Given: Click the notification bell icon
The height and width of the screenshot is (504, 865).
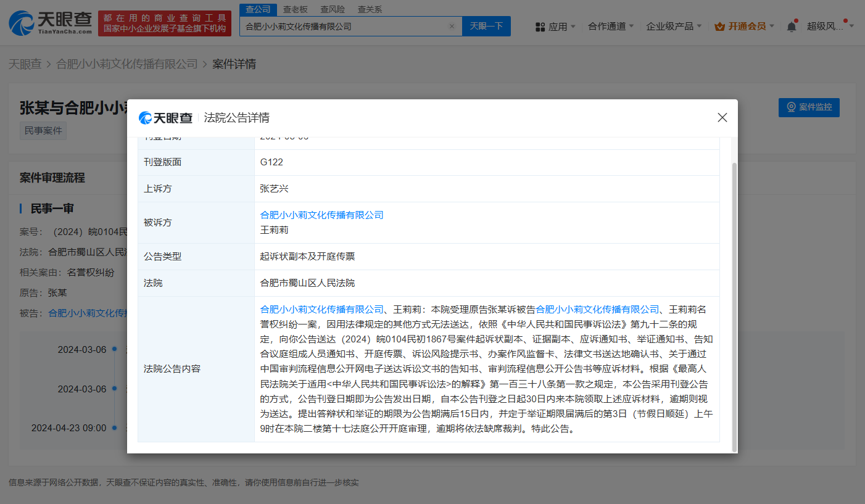Looking at the screenshot, I should click(791, 27).
